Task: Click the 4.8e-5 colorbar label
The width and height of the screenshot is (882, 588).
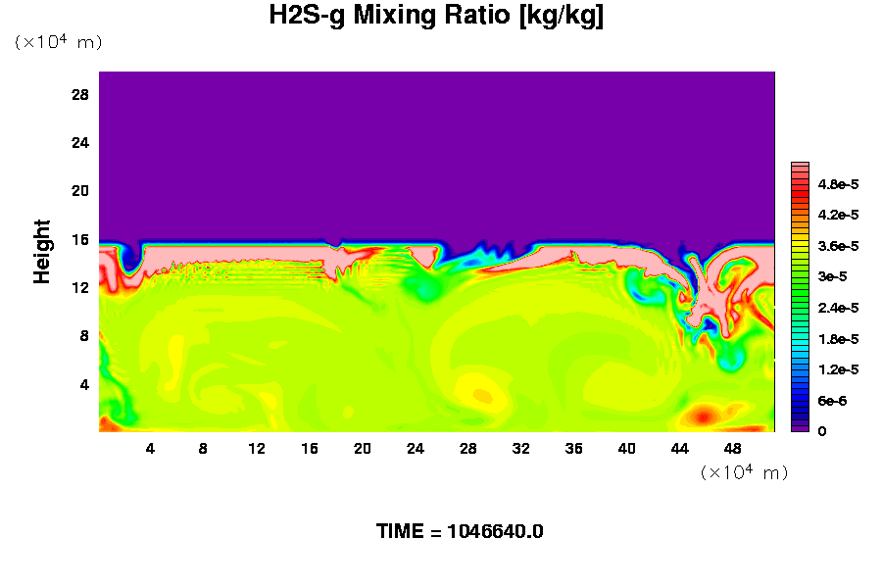Action: pos(838,183)
